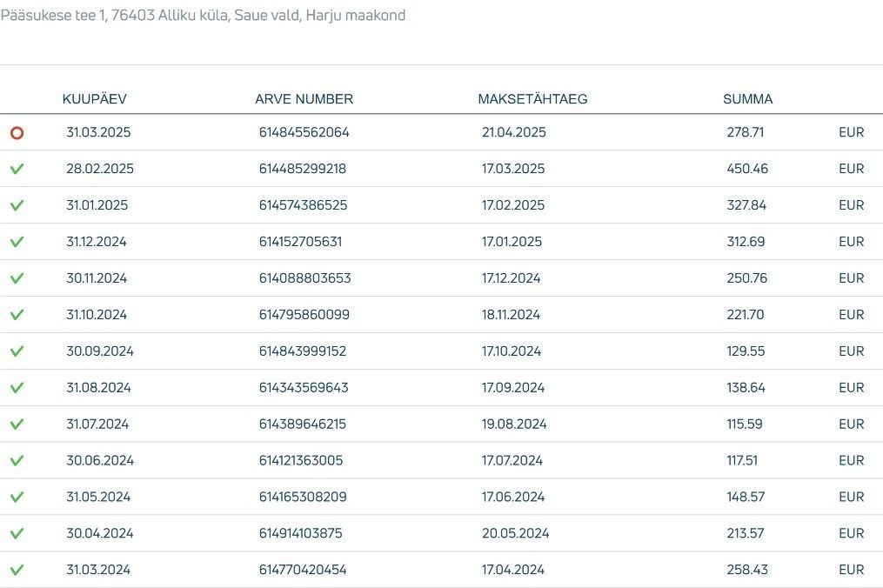Click the address text Pääsukese tee 1
The height and width of the screenshot is (588, 883).
click(53, 15)
